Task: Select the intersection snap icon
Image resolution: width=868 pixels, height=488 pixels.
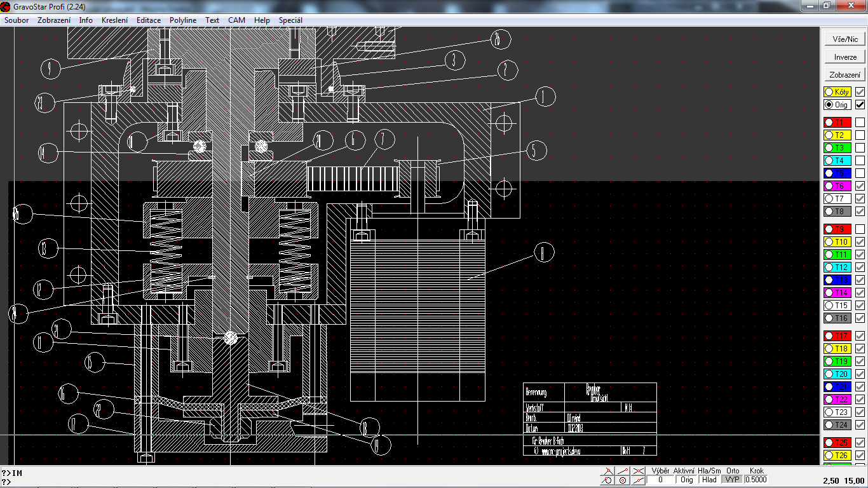Action: click(x=639, y=471)
